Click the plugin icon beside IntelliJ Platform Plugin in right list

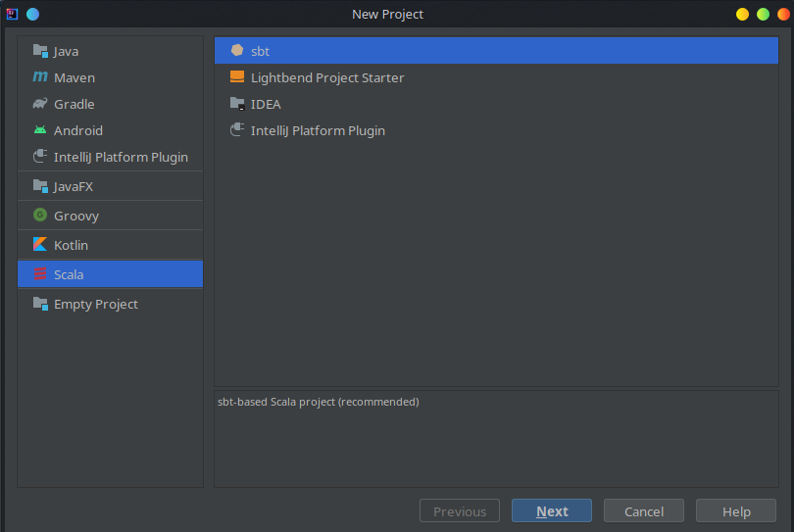(237, 130)
